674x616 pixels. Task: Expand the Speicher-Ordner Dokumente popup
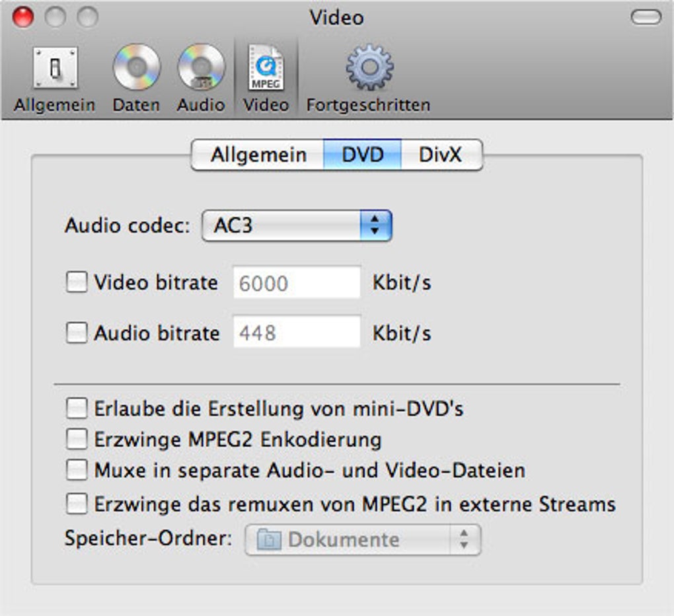coord(363,539)
